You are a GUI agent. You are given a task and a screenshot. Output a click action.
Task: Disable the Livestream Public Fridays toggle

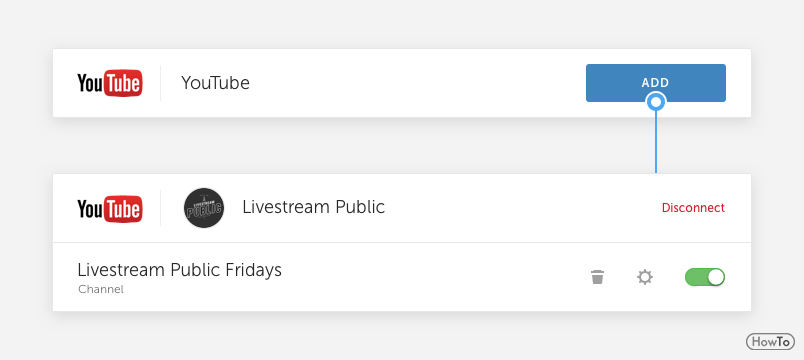click(x=705, y=277)
